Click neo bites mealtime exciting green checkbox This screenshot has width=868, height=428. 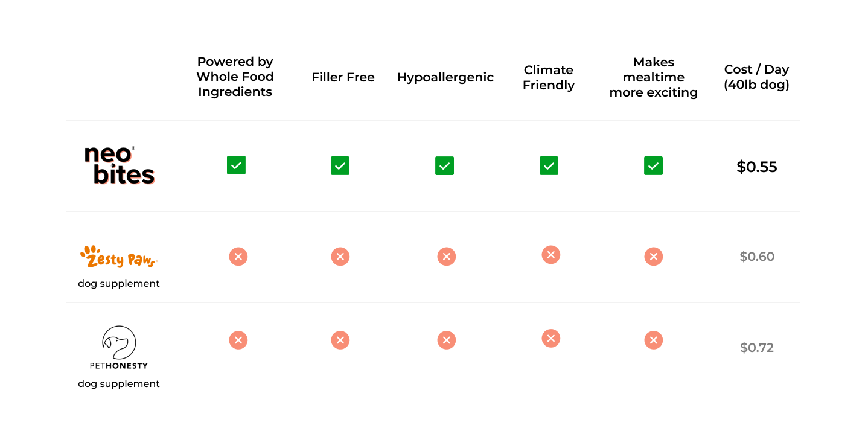(x=653, y=165)
